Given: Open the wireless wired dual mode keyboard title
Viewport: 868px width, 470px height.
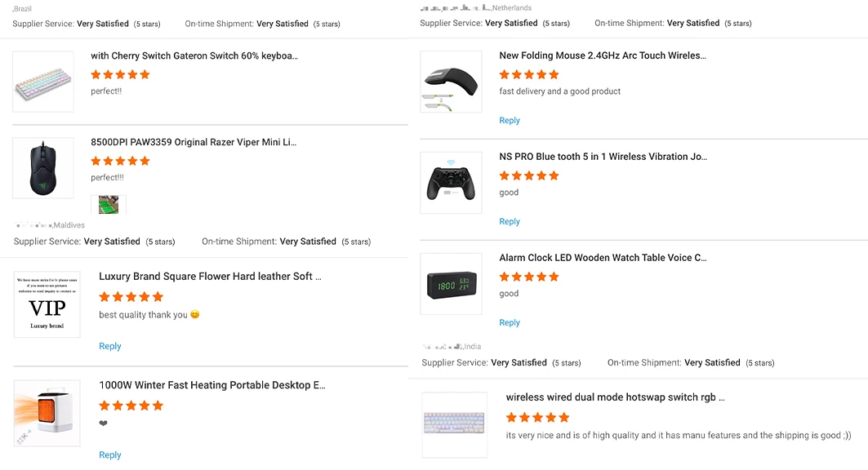Looking at the screenshot, I should coord(615,397).
